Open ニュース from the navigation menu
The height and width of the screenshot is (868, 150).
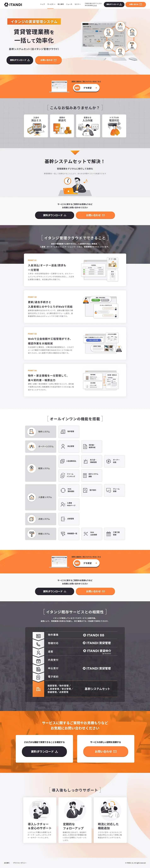coord(69,4)
